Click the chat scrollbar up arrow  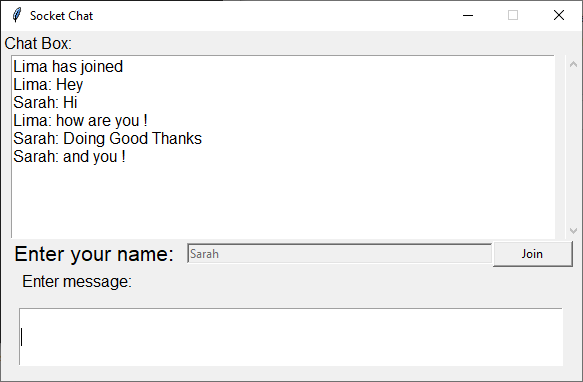coord(573,64)
